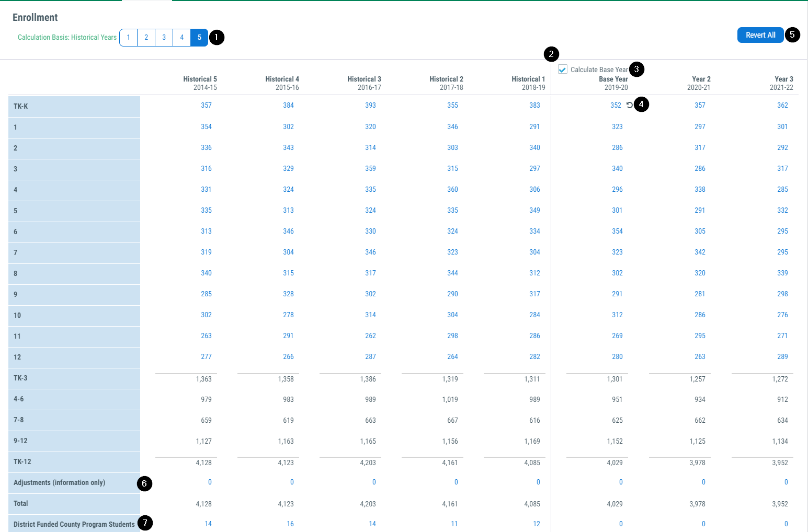The image size is (808, 532).
Task: Click grade 5 value 349 in 2018-19
Action: point(535,211)
